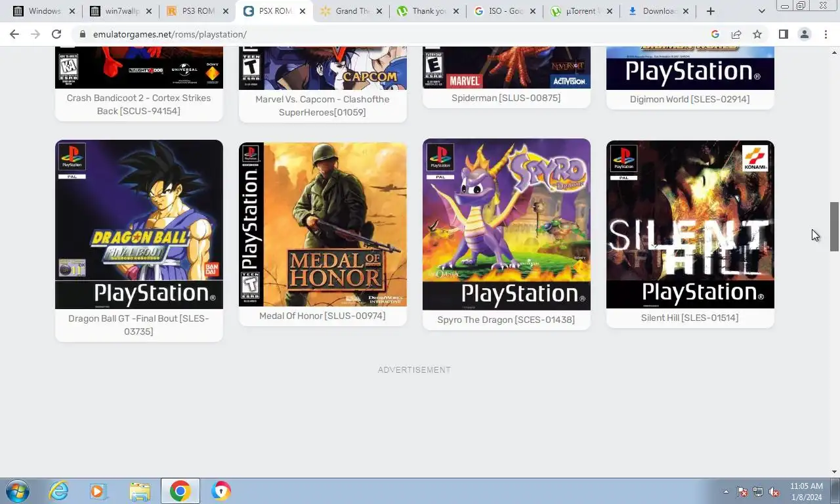Switch to the PS3 ROM tab
This screenshot has height=504, width=840.
tap(198, 11)
